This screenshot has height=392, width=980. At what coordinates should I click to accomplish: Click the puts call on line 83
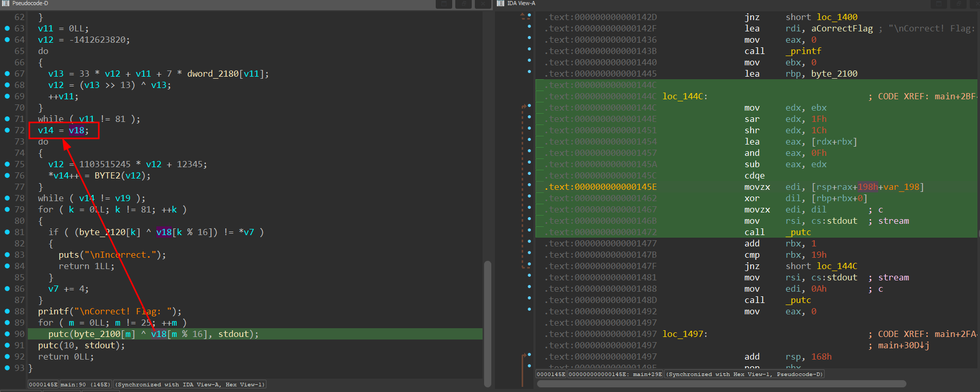point(68,255)
